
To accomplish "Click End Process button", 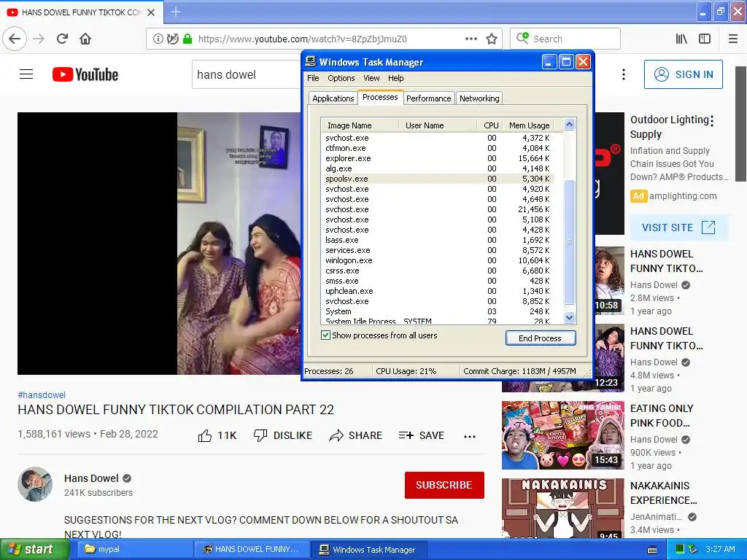I will coord(541,338).
